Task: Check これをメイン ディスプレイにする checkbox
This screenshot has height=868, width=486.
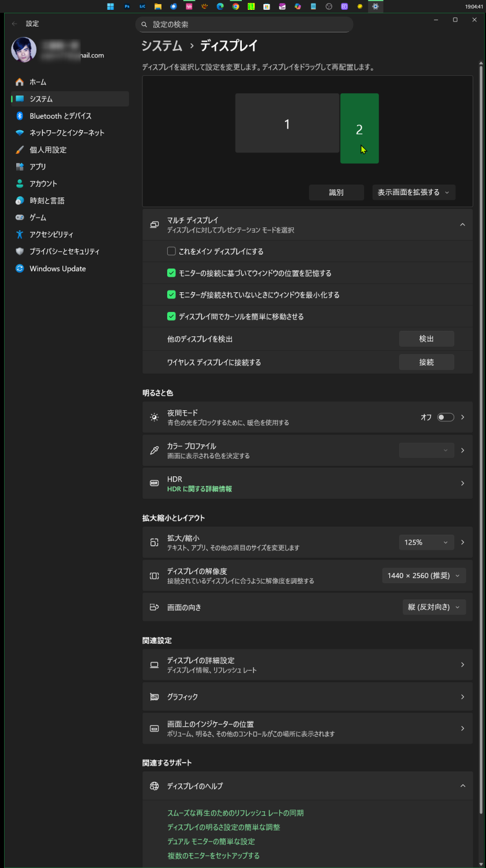Action: point(171,251)
